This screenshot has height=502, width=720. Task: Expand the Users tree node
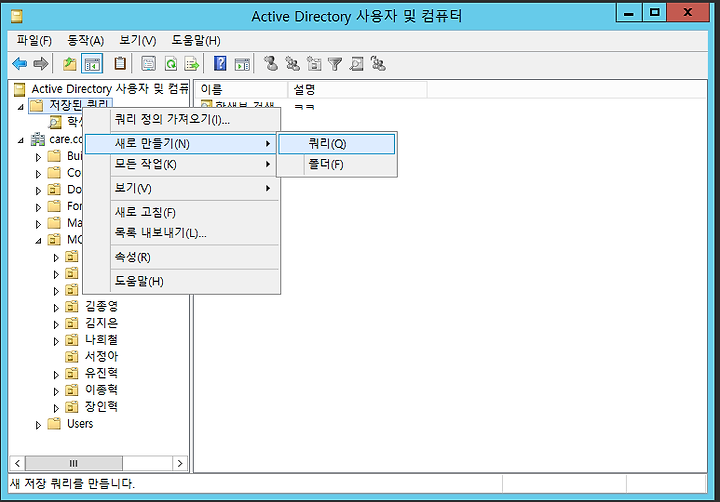coord(38,425)
